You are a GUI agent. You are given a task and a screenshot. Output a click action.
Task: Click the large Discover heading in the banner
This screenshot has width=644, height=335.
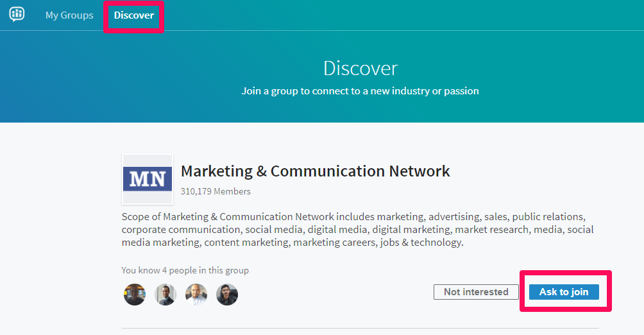pyautogui.click(x=360, y=68)
